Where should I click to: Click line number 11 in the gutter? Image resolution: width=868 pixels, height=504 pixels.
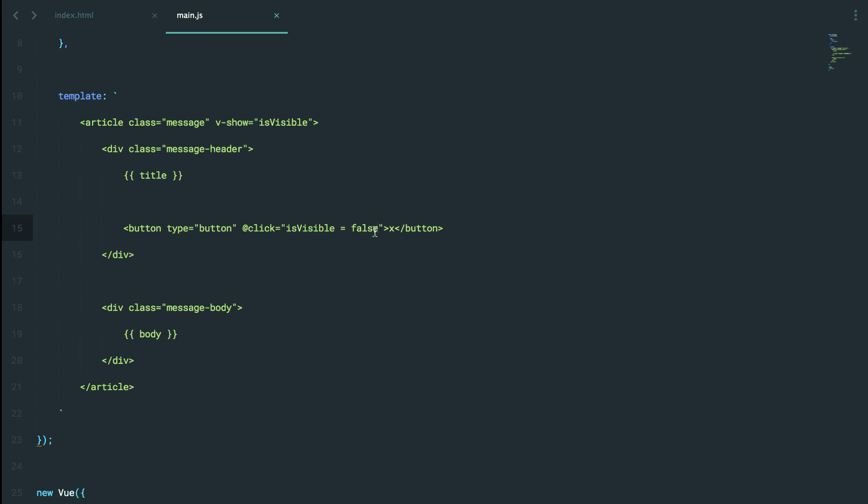coord(17,123)
